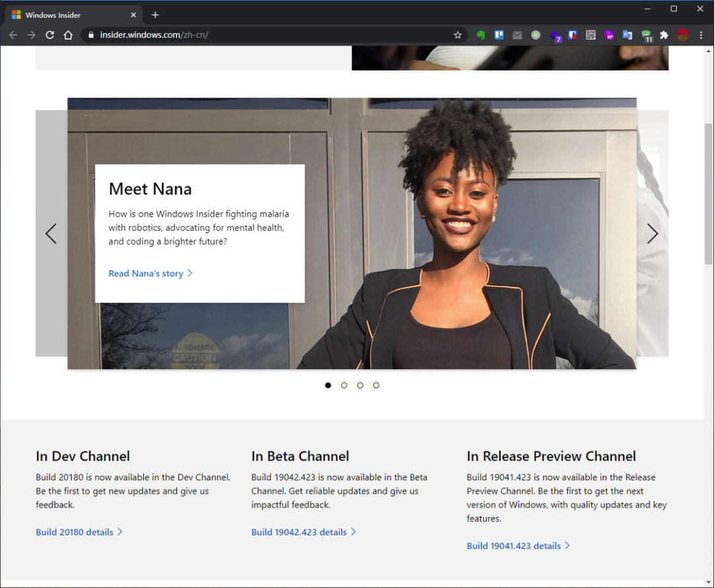Select the fourth carousel slide dot
This screenshot has width=714, height=588.
click(x=376, y=385)
